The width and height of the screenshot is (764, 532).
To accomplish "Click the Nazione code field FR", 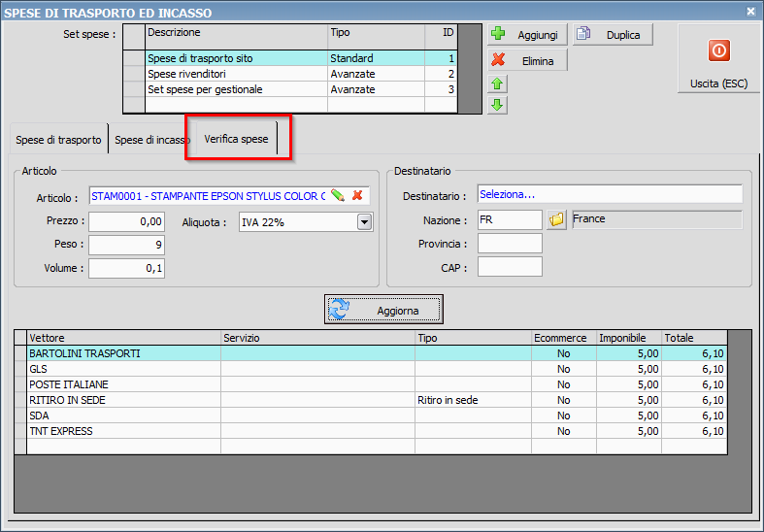I will point(510,219).
